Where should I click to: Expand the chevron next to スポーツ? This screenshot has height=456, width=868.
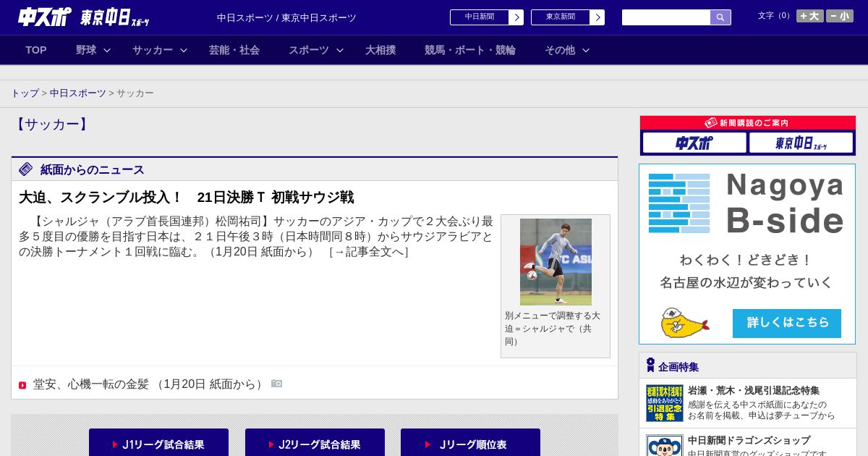pos(340,50)
